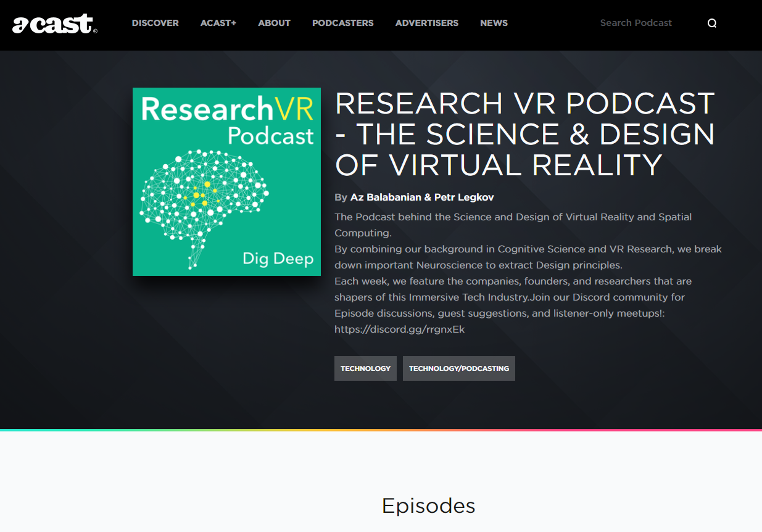The image size is (762, 532).
Task: Click the ResearchVR Podcast cover art
Action: pyautogui.click(x=226, y=181)
